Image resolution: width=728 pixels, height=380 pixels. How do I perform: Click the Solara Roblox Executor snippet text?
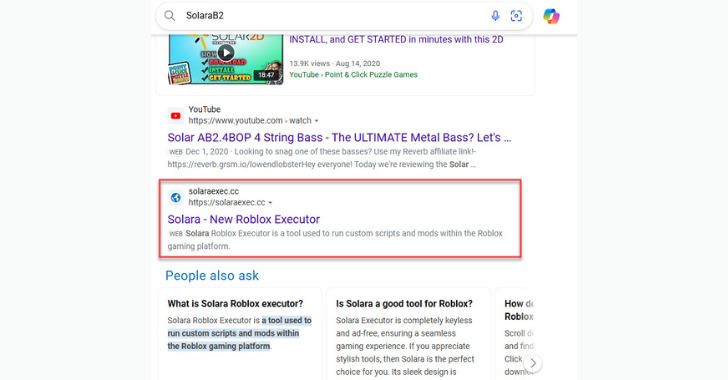(335, 239)
